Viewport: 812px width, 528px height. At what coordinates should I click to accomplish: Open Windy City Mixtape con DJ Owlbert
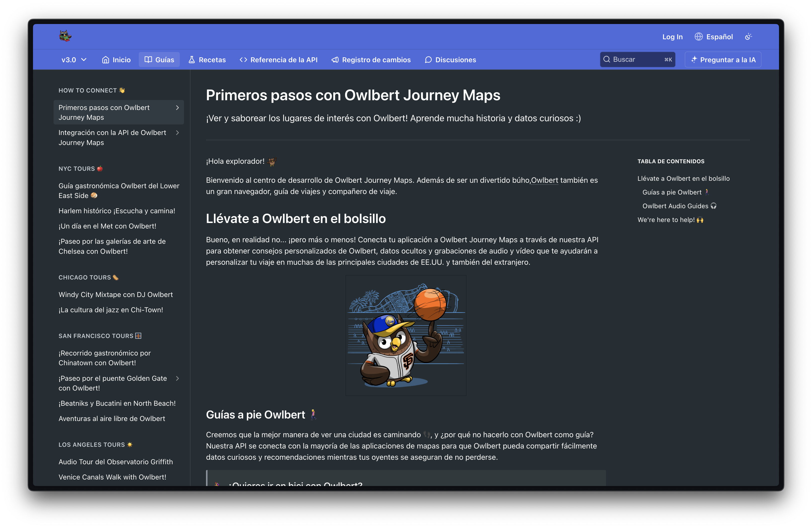(x=116, y=294)
